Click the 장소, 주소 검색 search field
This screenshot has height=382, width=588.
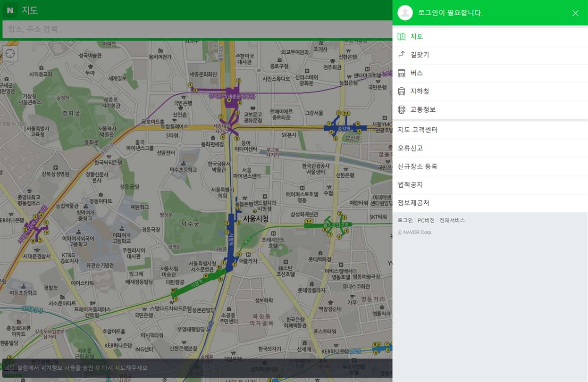pos(197,29)
